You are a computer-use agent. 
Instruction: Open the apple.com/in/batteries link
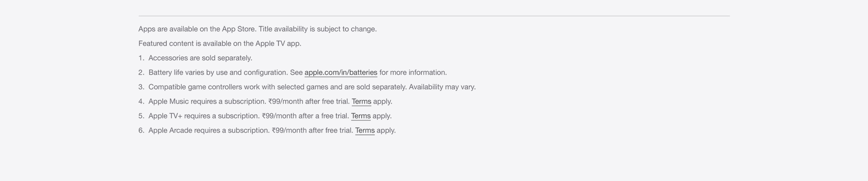point(341,72)
